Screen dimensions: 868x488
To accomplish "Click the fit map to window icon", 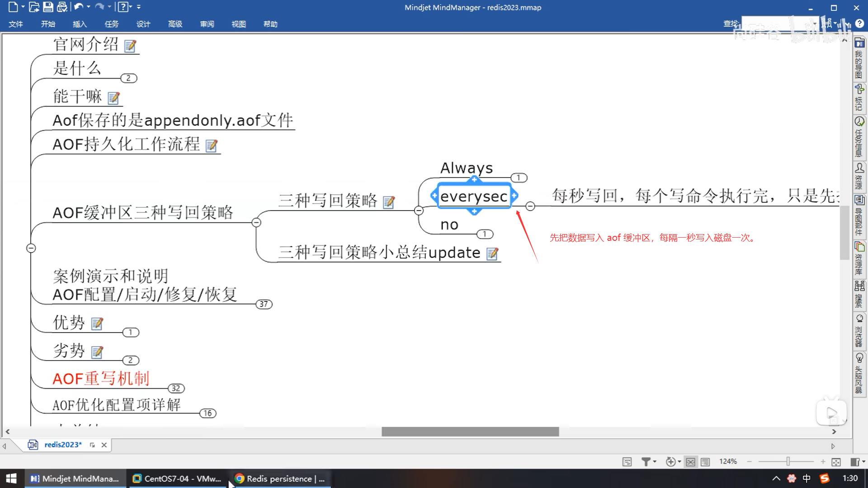I will [836, 461].
